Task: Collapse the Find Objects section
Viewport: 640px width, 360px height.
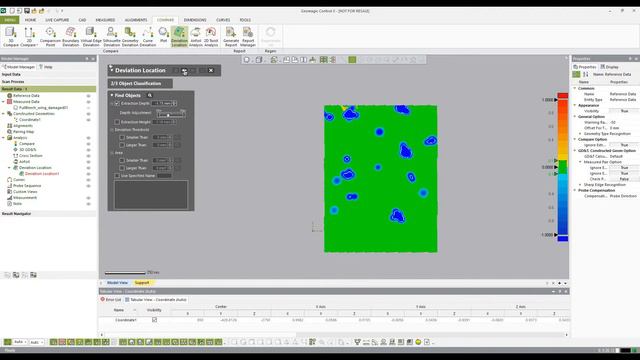Action: [x=112, y=95]
